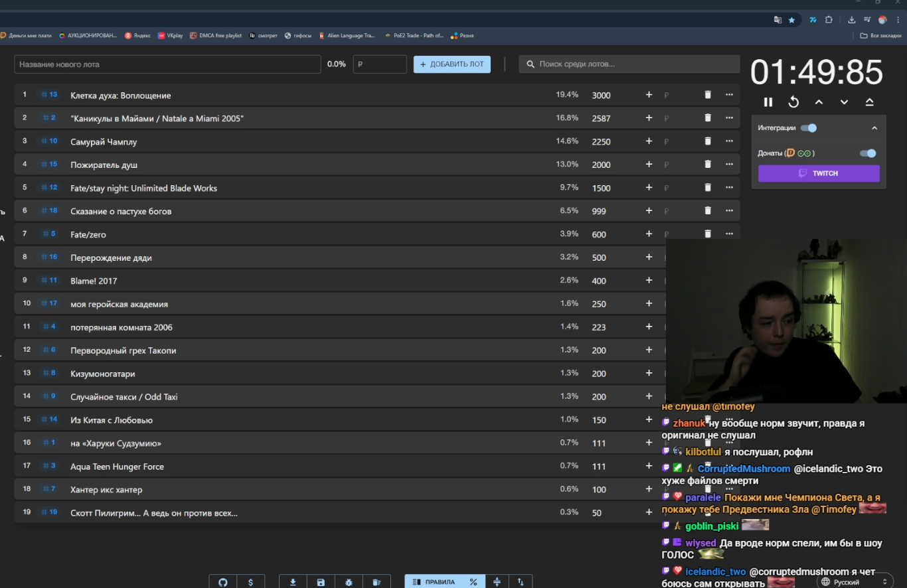
Task: Click plus icon for "Самурай Чамплу" lot
Action: point(649,141)
